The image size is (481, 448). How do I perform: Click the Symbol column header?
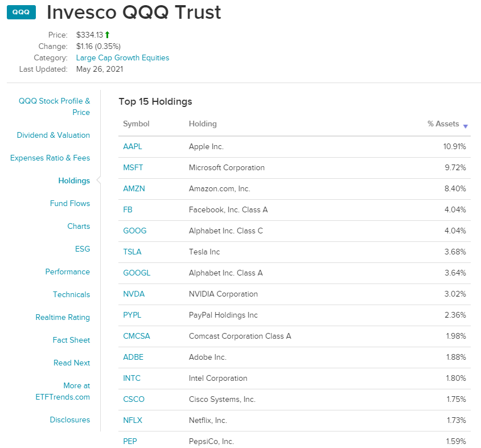pos(136,124)
